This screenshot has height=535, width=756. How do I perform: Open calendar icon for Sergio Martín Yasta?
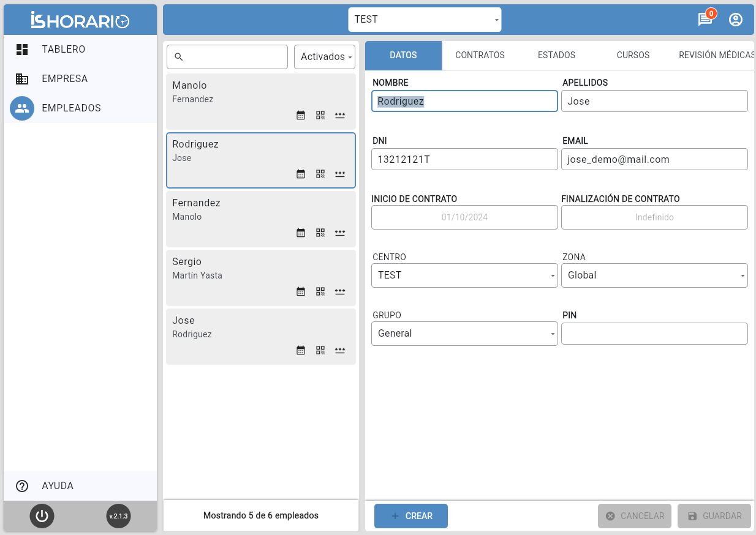(301, 291)
